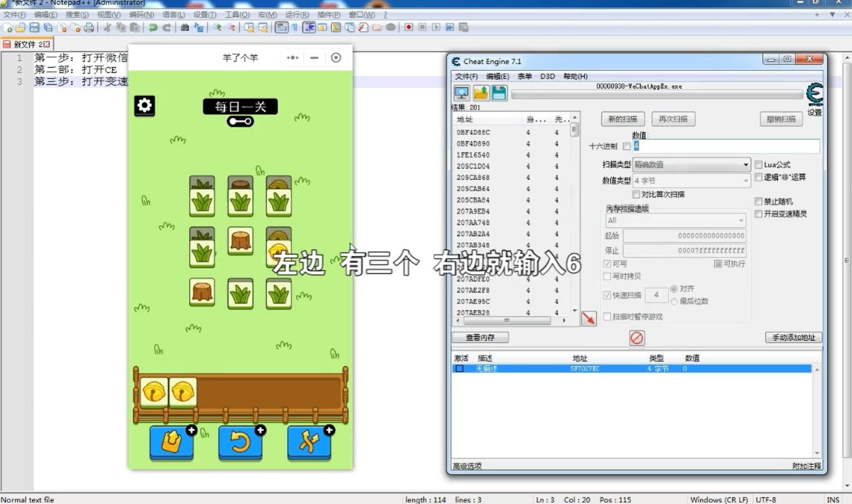Screen dimensions: 852x504
Task: Open Cheat Engine 帮助(H) menu
Action: click(575, 77)
